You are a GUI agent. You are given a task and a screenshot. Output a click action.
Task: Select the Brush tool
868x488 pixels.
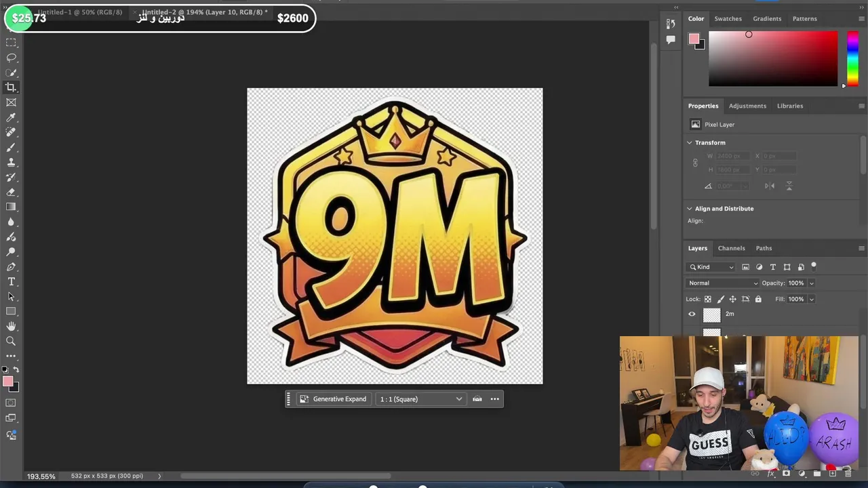click(x=11, y=147)
